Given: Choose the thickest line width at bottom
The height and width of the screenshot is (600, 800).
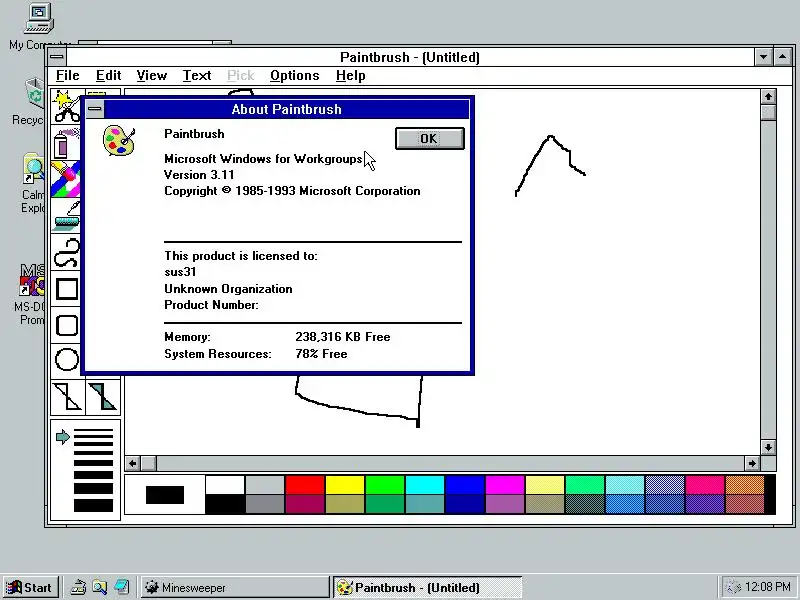Looking at the screenshot, I should 93,505.
